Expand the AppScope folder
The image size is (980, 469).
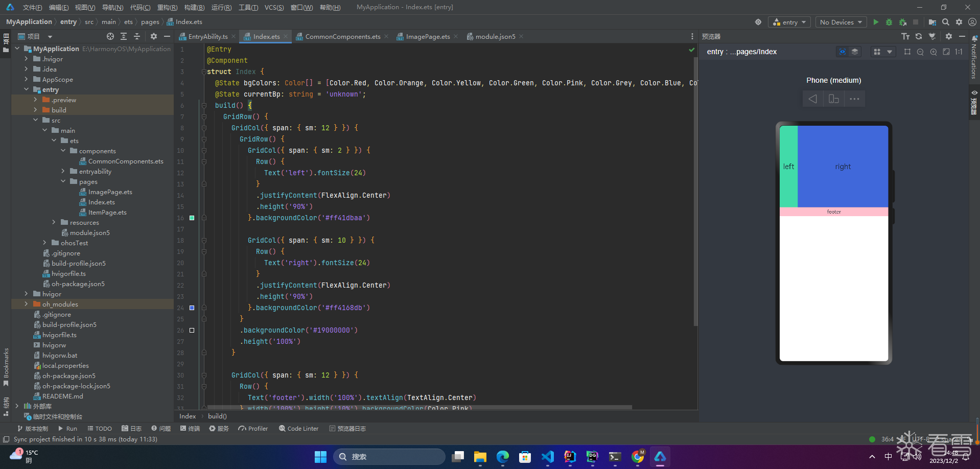pyautogui.click(x=27, y=79)
